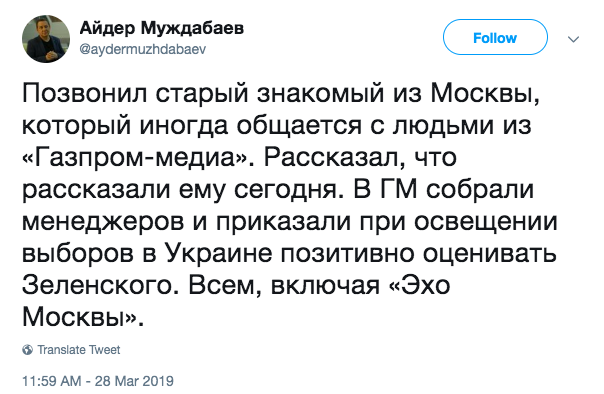Viewport: 604px width, 394px height.
Task: Click the last word Москвы». of tweet
Action: click(83, 318)
